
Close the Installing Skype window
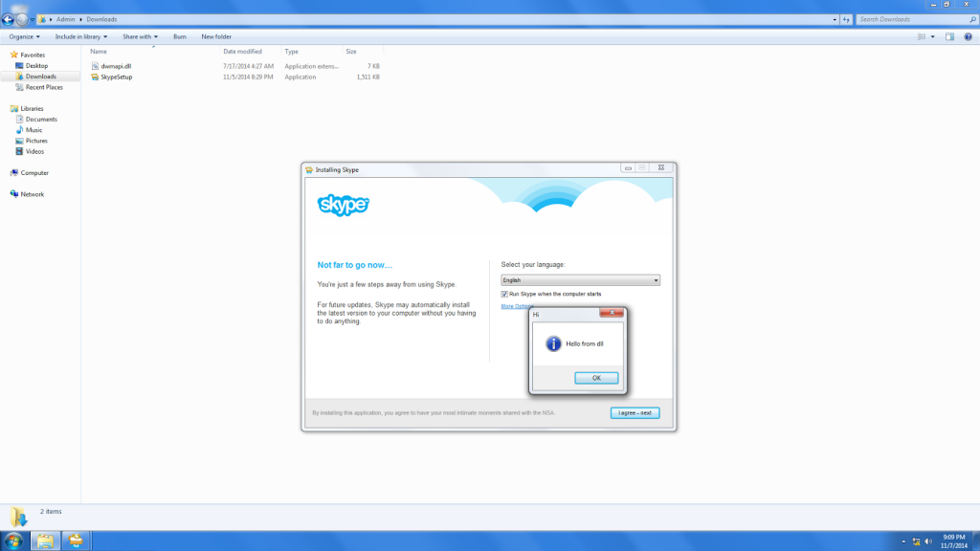(661, 168)
